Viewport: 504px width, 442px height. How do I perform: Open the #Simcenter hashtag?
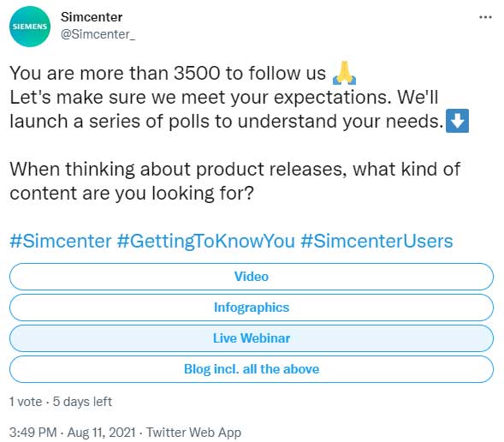(61, 241)
